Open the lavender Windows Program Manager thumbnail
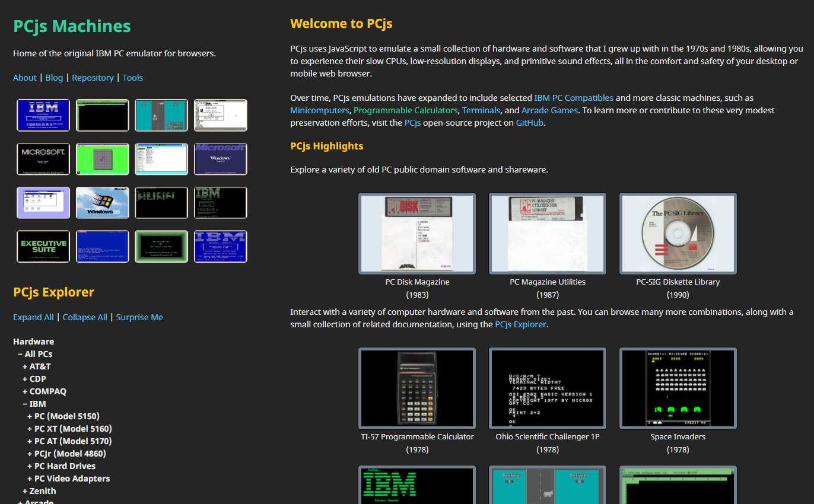The height and width of the screenshot is (504, 814). (43, 203)
